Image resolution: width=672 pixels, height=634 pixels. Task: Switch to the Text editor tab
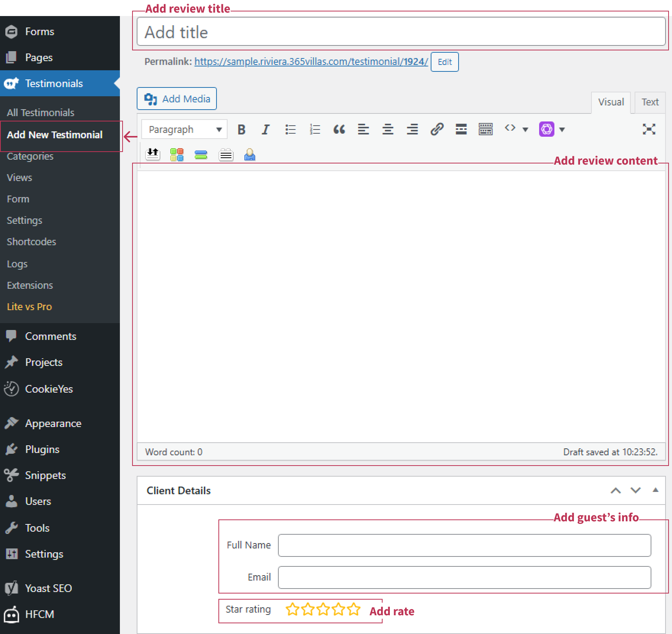click(x=650, y=102)
